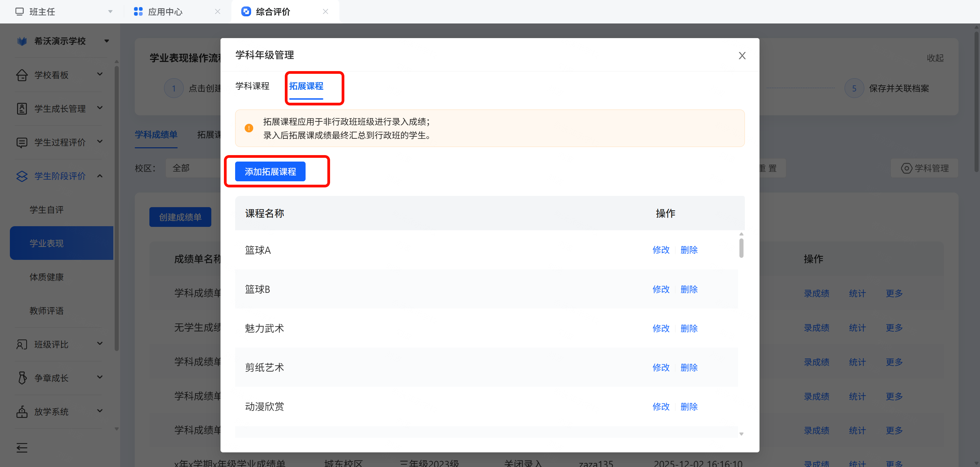Click the 学生过程评价 chat icon
The width and height of the screenshot is (980, 467).
(x=22, y=143)
